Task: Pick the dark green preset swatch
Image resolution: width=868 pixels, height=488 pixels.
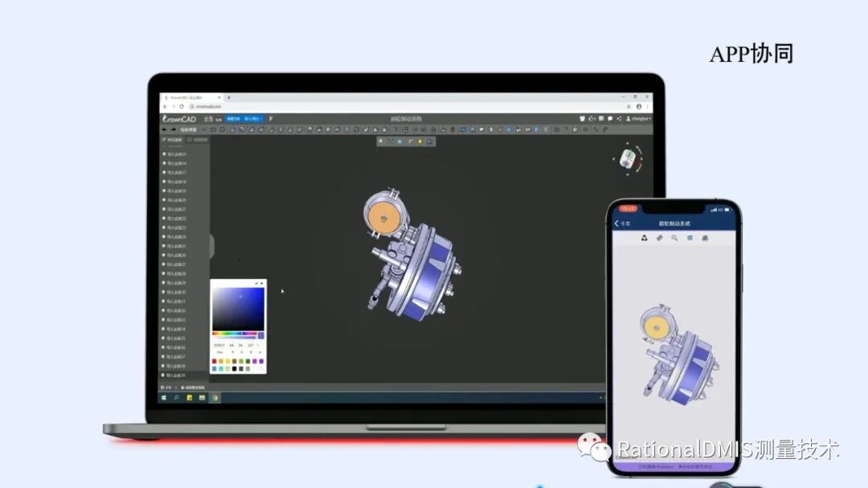Action: pyautogui.click(x=248, y=361)
